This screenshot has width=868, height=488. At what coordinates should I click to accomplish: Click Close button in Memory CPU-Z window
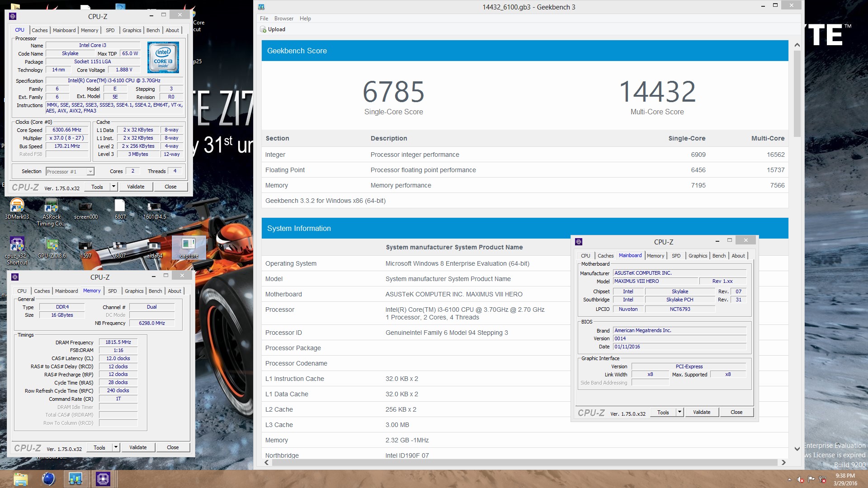click(173, 447)
